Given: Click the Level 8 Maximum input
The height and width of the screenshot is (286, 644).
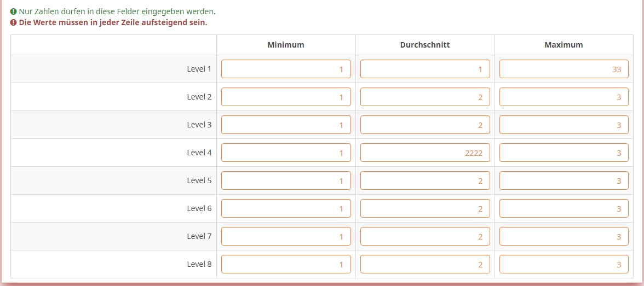Looking at the screenshot, I should pyautogui.click(x=563, y=264).
